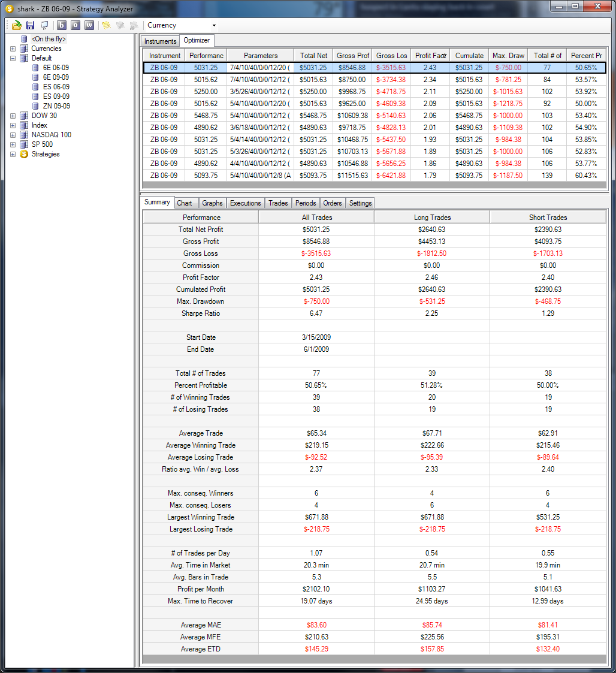Viewport: 616px width, 673px height.
Task: Collapse the Default tree node
Action: [13, 58]
